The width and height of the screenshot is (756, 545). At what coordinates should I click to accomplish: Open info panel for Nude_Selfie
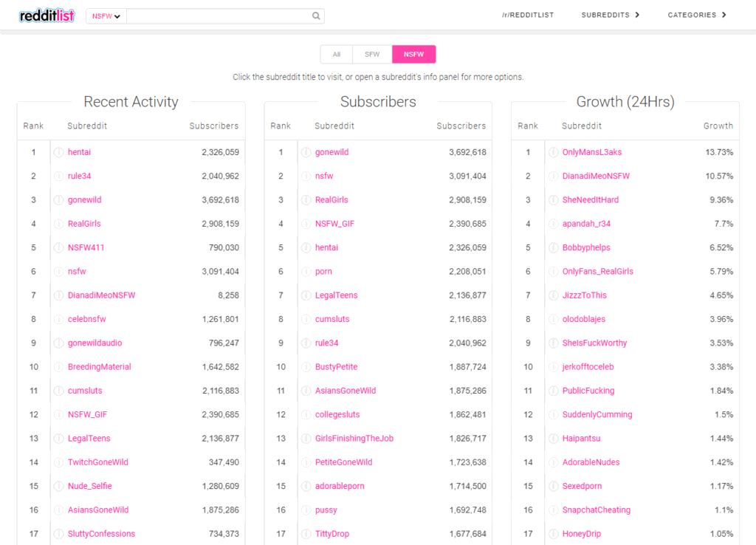(x=59, y=486)
